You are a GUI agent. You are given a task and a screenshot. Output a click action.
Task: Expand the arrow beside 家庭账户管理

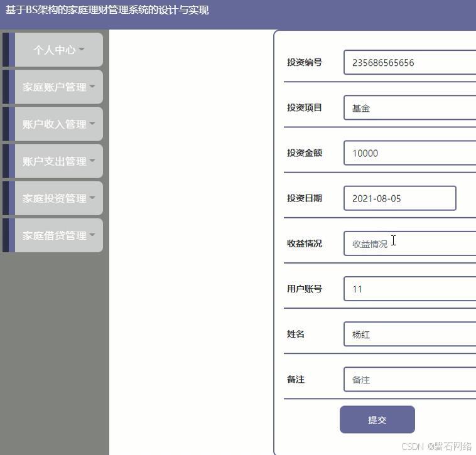click(x=92, y=86)
